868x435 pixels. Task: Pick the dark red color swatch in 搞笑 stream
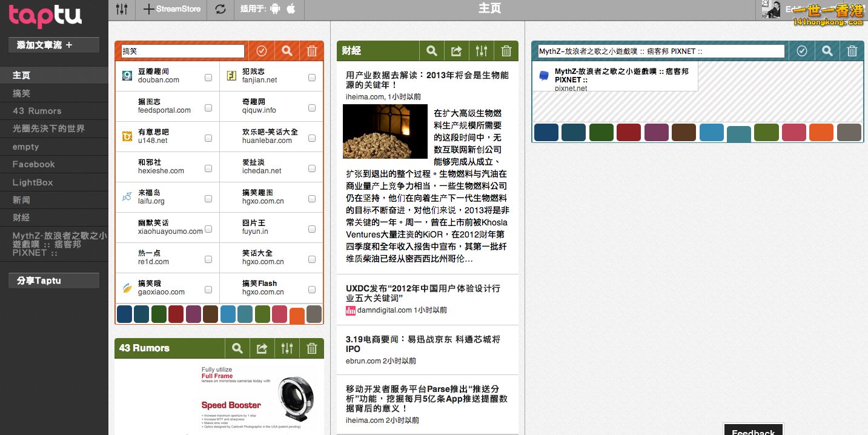pos(176,314)
